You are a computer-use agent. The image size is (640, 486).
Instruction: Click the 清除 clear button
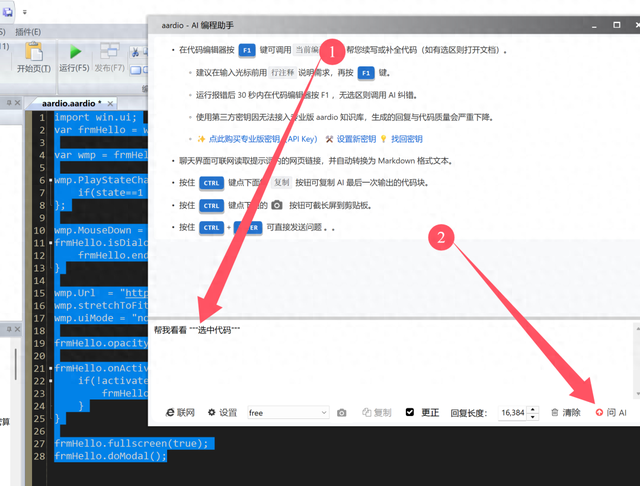[566, 413]
